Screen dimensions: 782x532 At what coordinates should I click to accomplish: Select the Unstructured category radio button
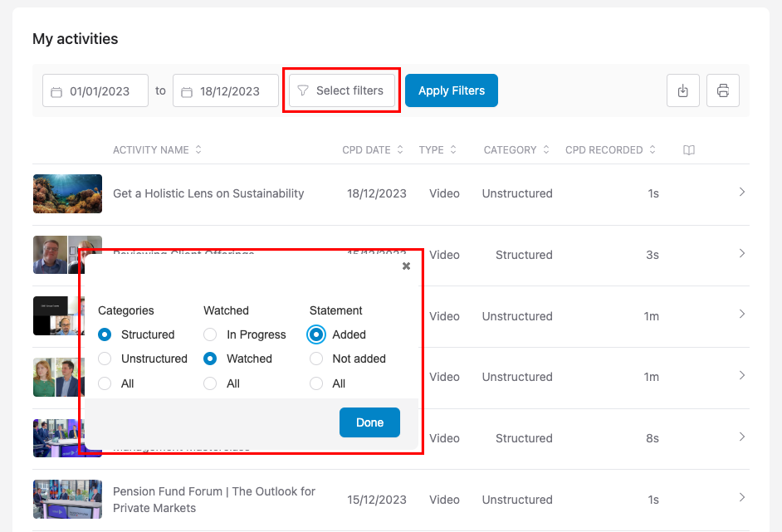pyautogui.click(x=105, y=359)
